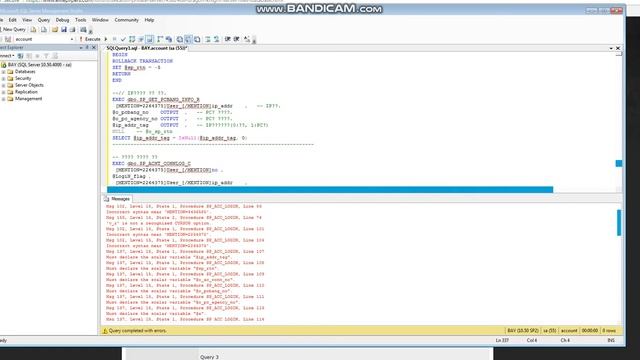The image size is (640, 360).
Task: Open the Community menu
Action: tap(127, 20)
